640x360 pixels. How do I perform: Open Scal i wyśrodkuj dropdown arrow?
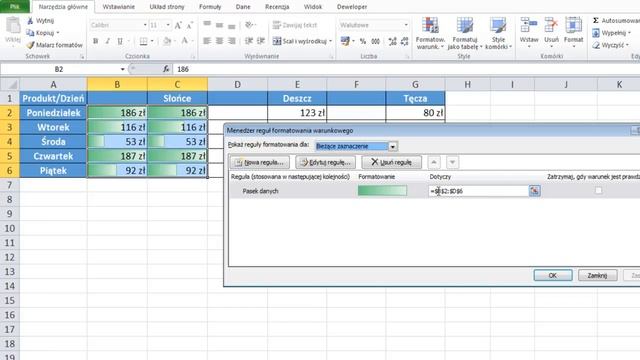(330, 41)
